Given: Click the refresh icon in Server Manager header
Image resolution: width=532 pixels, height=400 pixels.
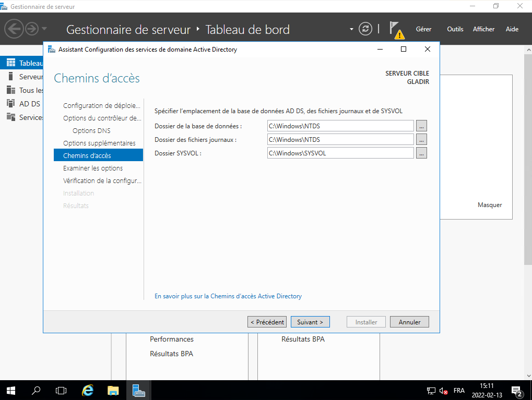Looking at the screenshot, I should (365, 29).
